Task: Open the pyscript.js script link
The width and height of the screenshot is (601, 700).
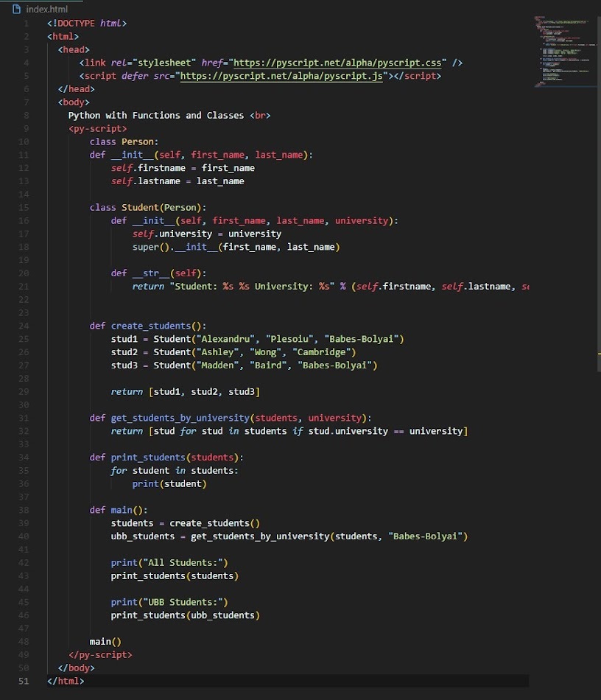Action: click(281, 76)
